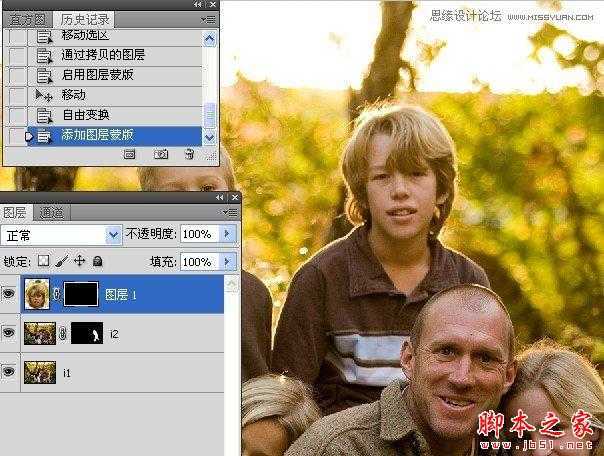Click the mask link icon on 图层 1
The width and height of the screenshot is (604, 456).
(56, 294)
